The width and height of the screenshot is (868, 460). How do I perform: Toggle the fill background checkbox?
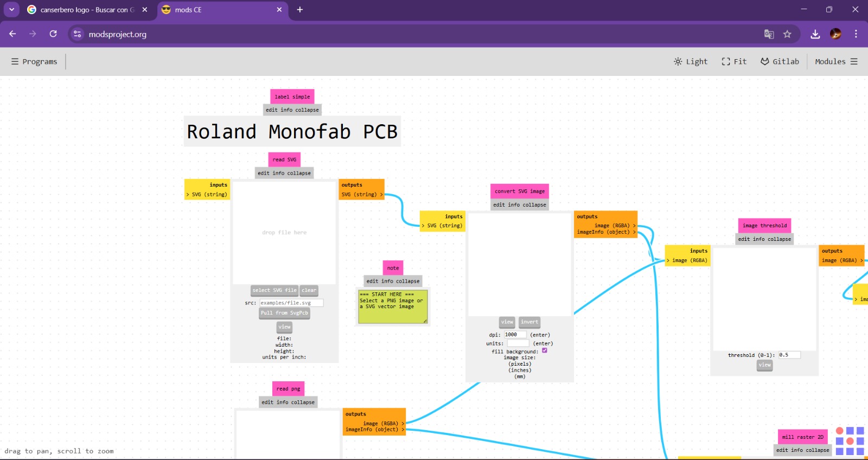coord(545,350)
